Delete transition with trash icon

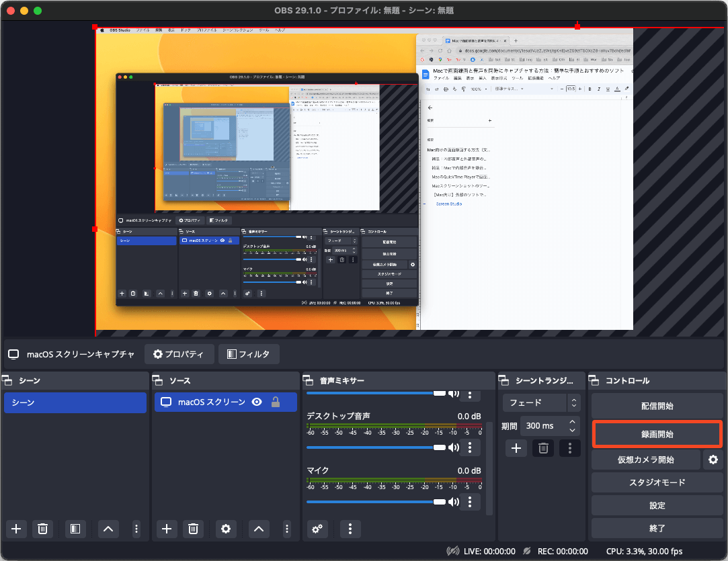(543, 448)
